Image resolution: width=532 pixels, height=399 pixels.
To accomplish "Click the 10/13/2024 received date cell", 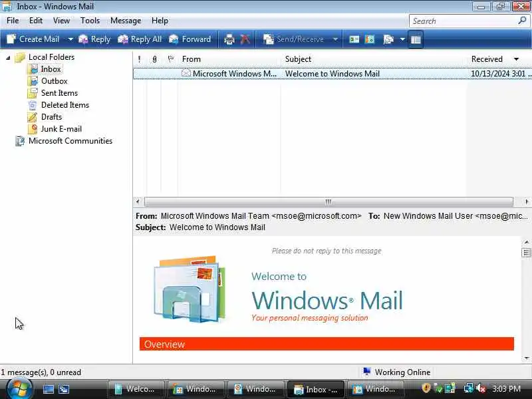I will pos(501,74).
